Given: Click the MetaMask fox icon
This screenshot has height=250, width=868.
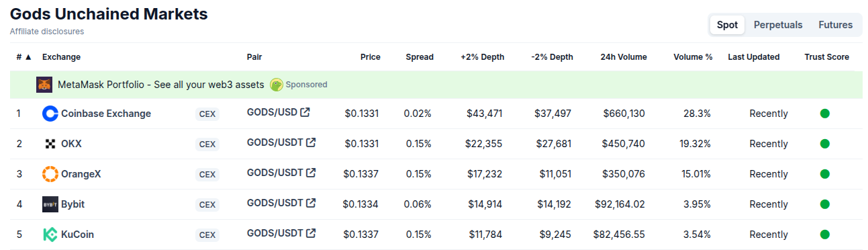Looking at the screenshot, I should click(44, 85).
